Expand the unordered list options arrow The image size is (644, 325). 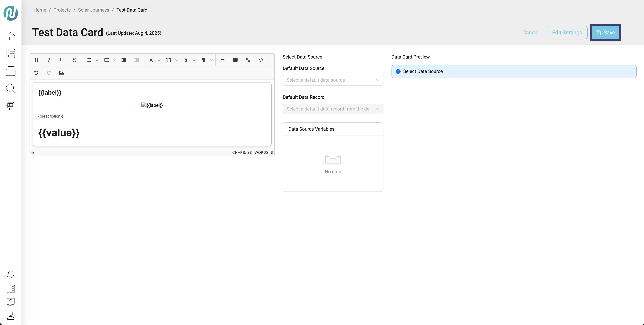(97, 60)
